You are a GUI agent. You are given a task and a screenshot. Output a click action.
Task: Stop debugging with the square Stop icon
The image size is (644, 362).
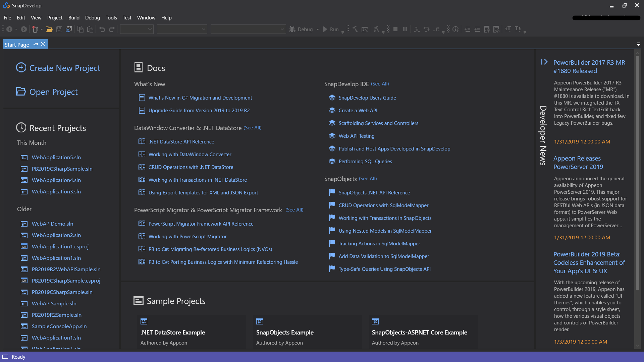pyautogui.click(x=395, y=29)
